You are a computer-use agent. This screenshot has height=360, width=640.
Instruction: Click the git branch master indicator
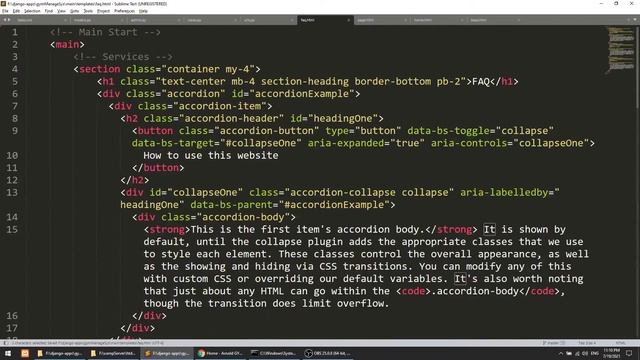point(554,343)
